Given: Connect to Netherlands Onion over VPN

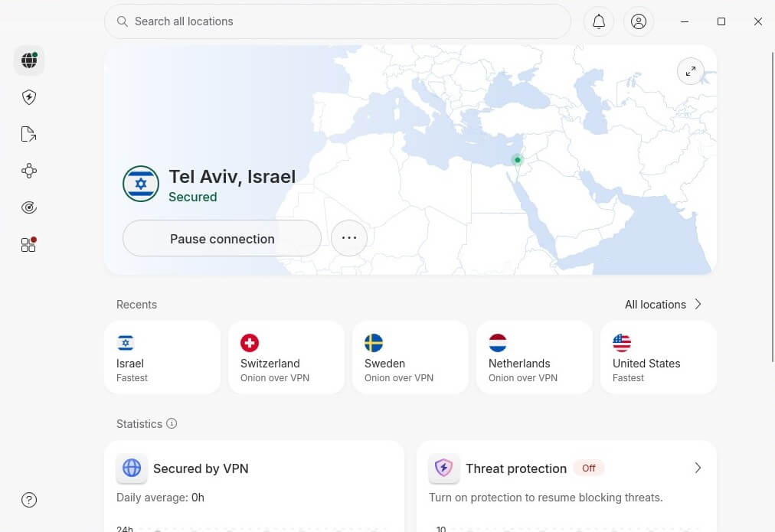Looking at the screenshot, I should [535, 357].
